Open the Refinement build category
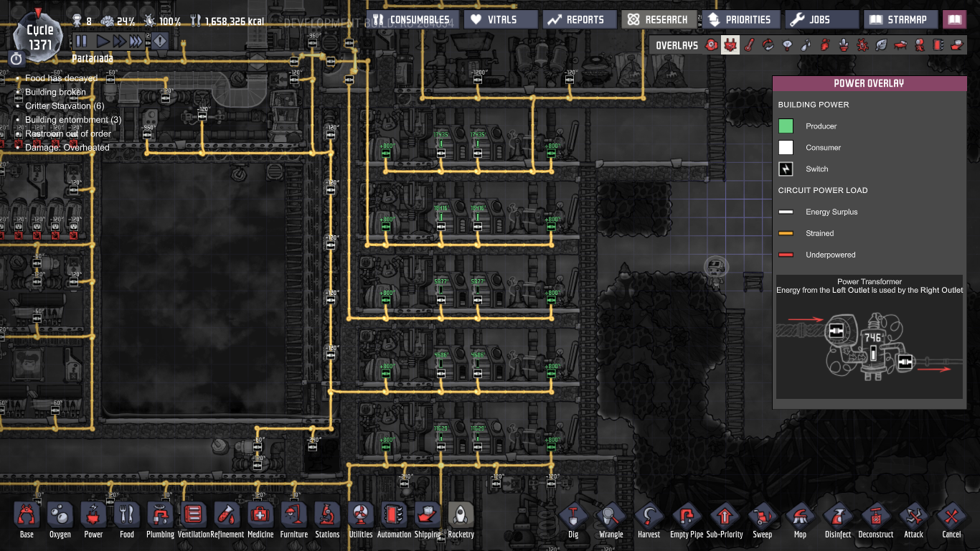980x551 pixels. pos(227,519)
